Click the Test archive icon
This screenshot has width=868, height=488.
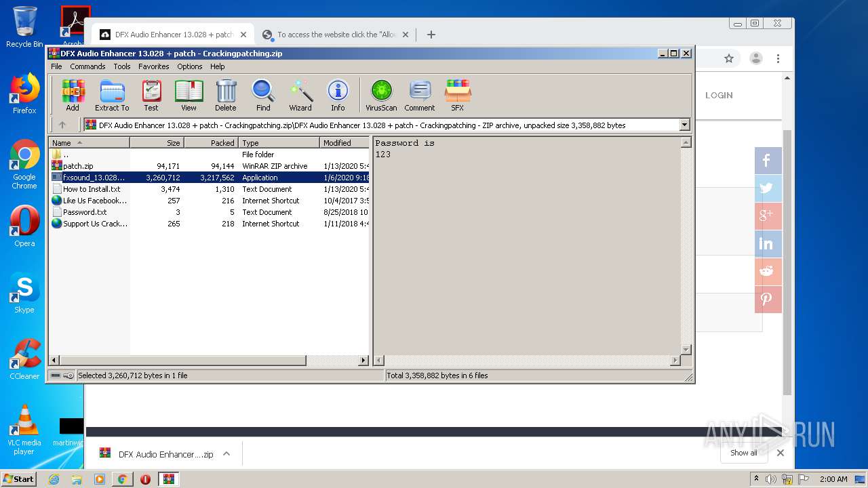pos(151,96)
